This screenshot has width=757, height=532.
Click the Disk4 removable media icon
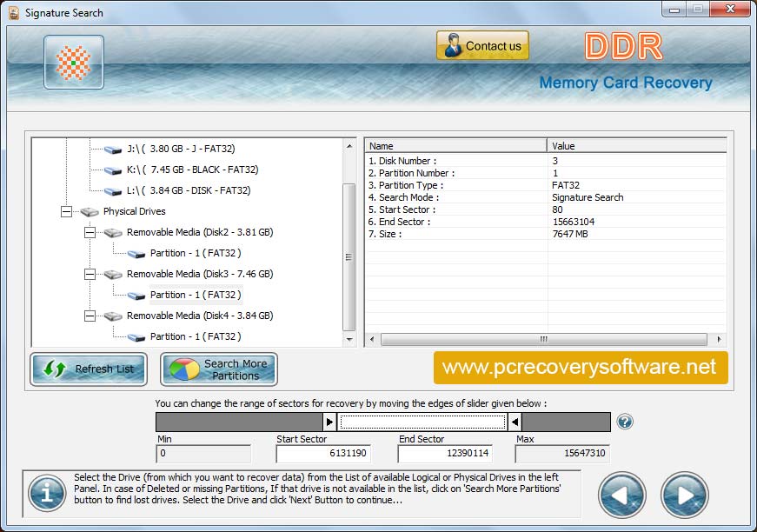coord(113,316)
